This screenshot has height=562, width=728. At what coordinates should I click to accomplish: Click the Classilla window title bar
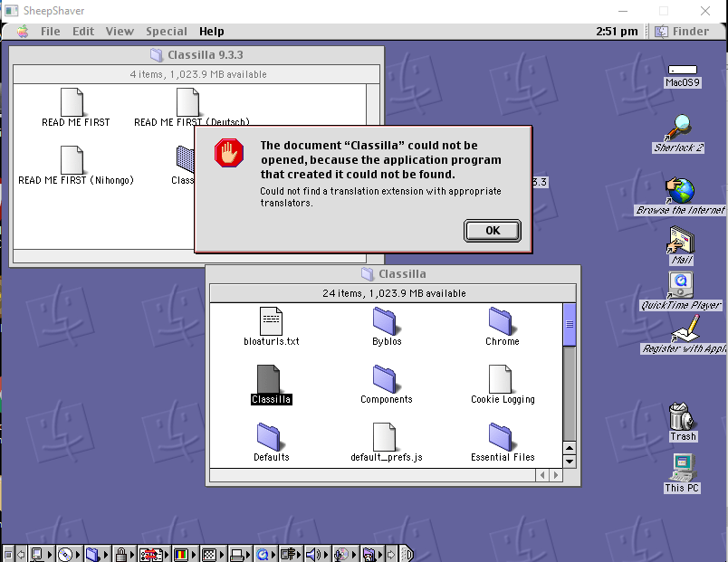(x=393, y=274)
